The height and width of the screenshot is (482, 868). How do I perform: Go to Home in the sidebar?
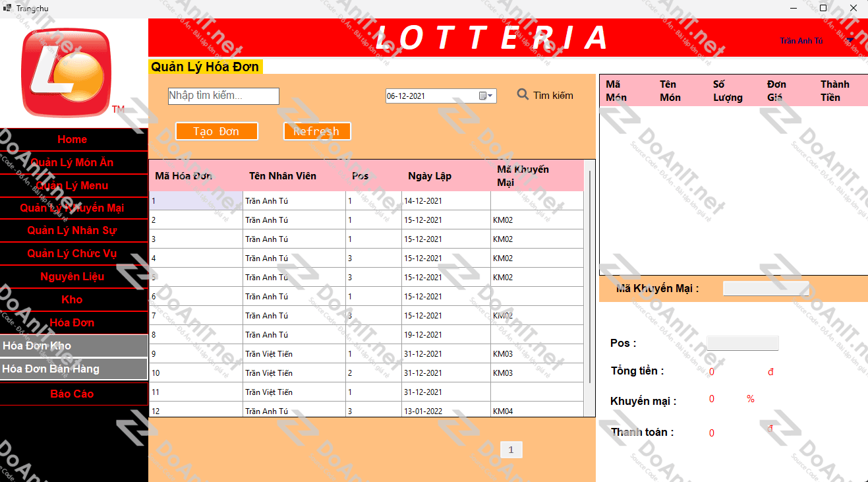coord(72,140)
